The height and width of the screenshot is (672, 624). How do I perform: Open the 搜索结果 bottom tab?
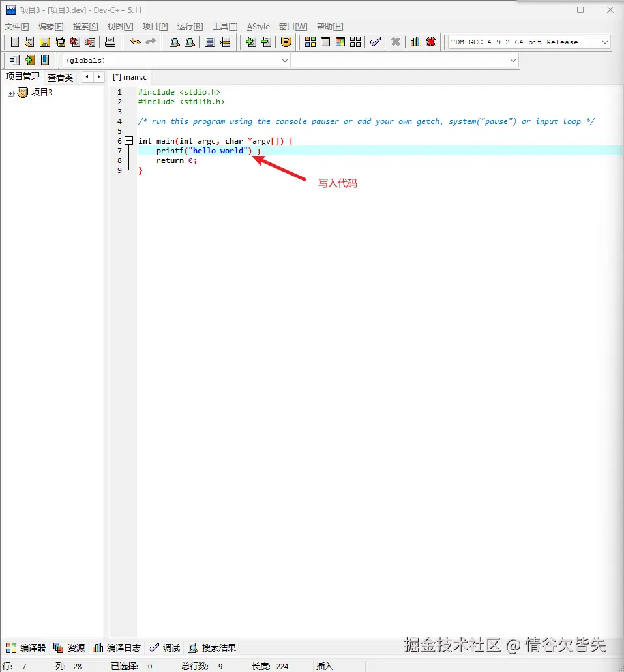pyautogui.click(x=212, y=648)
